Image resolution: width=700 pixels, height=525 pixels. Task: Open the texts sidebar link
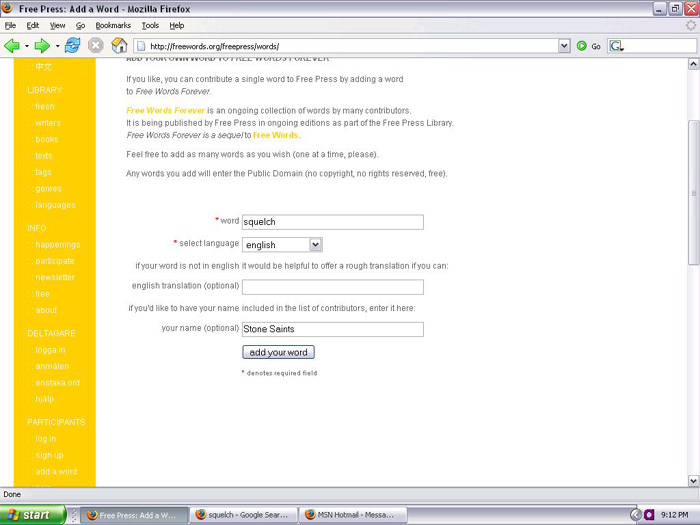tap(43, 156)
